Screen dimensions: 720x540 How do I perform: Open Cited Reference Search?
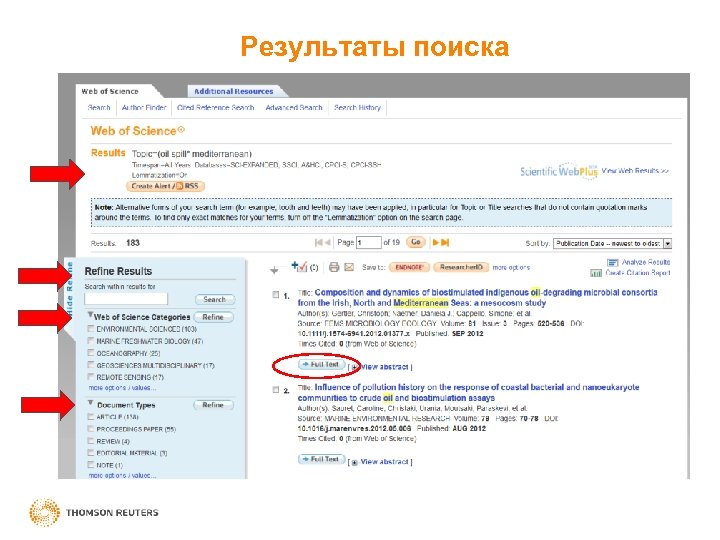215,107
